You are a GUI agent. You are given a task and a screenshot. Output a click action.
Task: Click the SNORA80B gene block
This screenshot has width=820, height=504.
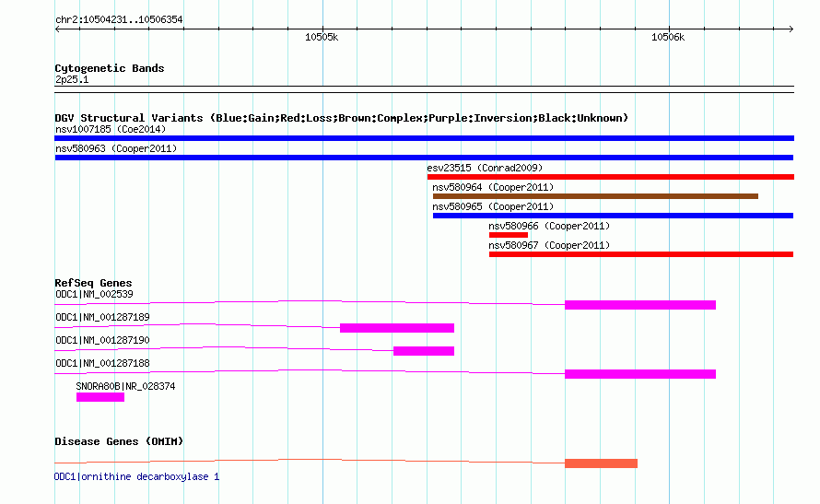(x=100, y=397)
